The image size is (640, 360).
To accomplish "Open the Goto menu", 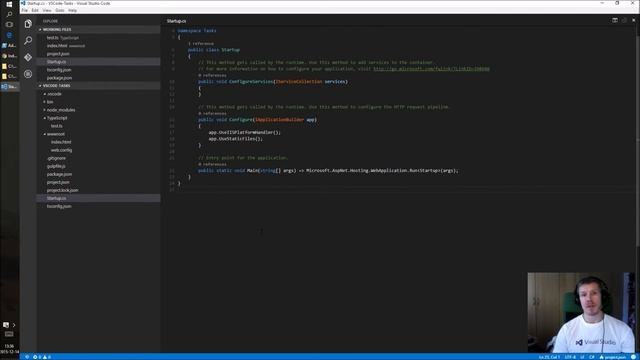I will coord(60,10).
